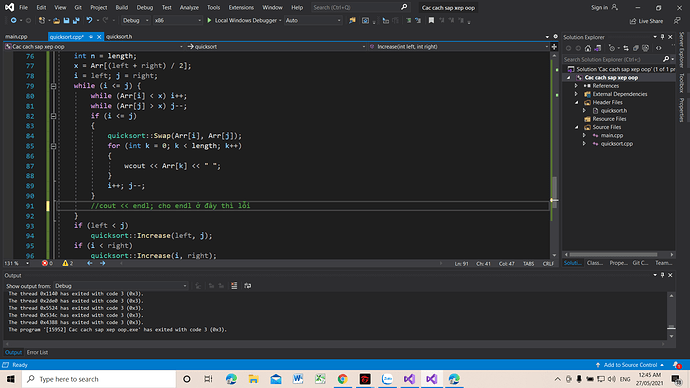Click the Save All toolbar icon
The image size is (690, 388).
(x=76, y=21)
